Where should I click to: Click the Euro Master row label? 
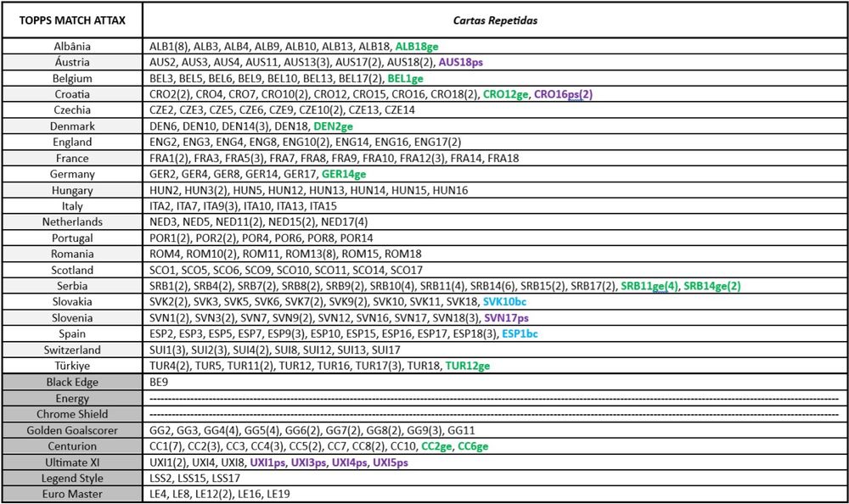72,494
